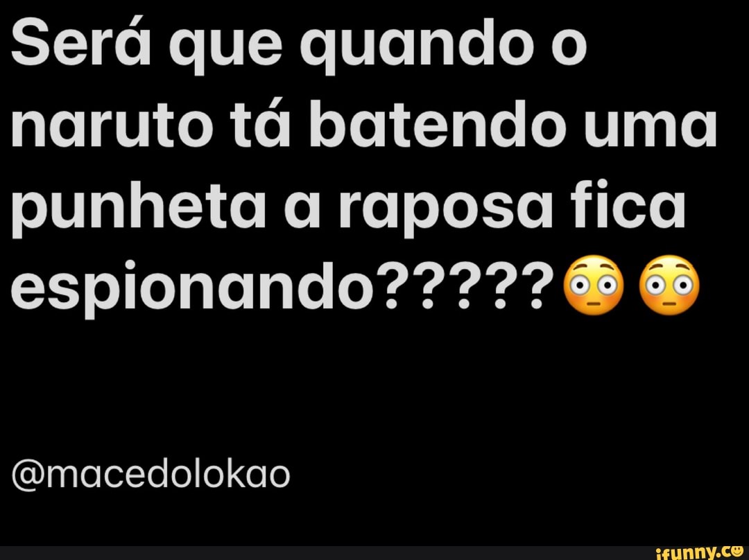The image size is (749, 560).
Task: Select the word "espionando"
Action: [191, 285]
